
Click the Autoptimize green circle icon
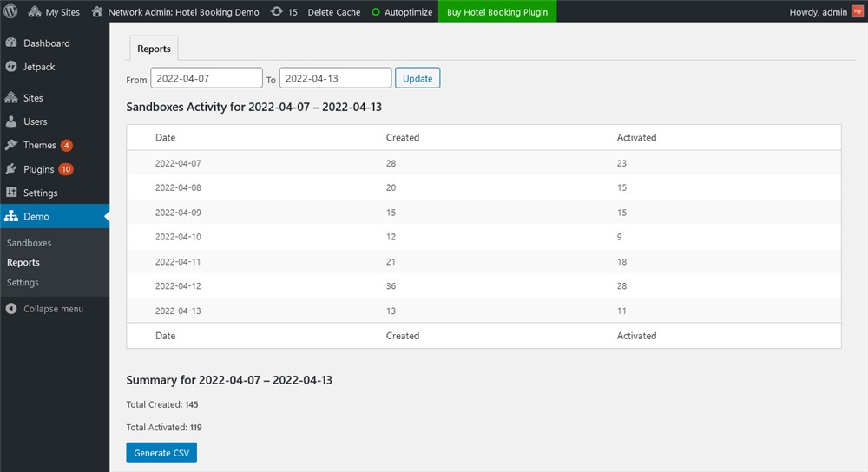click(x=375, y=12)
